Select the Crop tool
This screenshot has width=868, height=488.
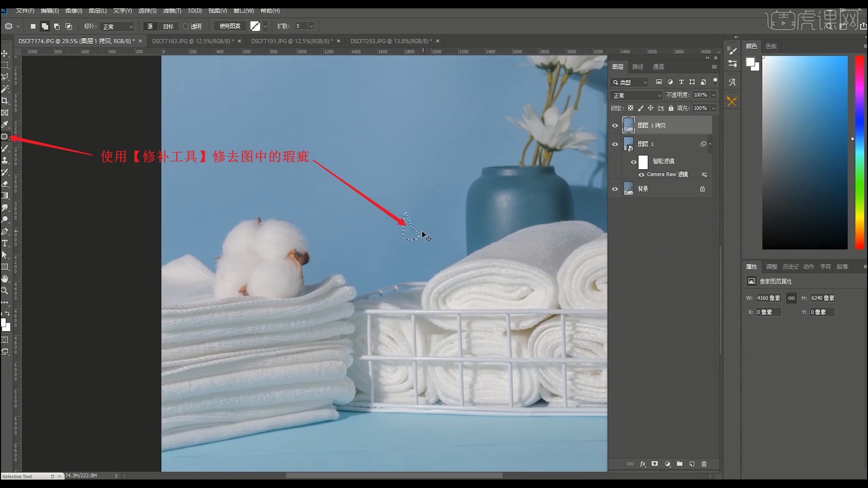click(5, 101)
